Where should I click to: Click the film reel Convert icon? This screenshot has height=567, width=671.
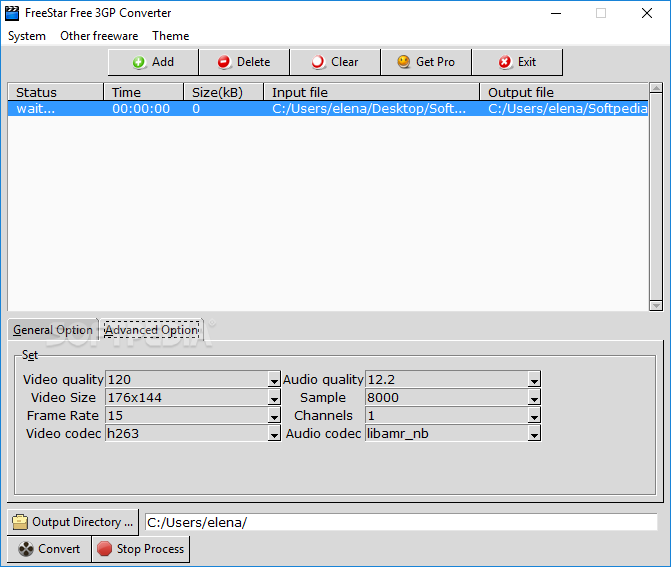(x=26, y=549)
